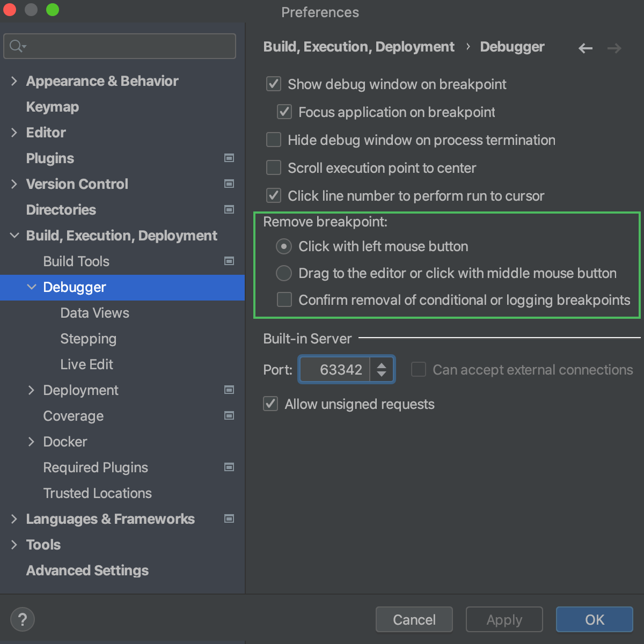
Task: Uncheck Show debug window on breakpoint
Action: [x=274, y=84]
